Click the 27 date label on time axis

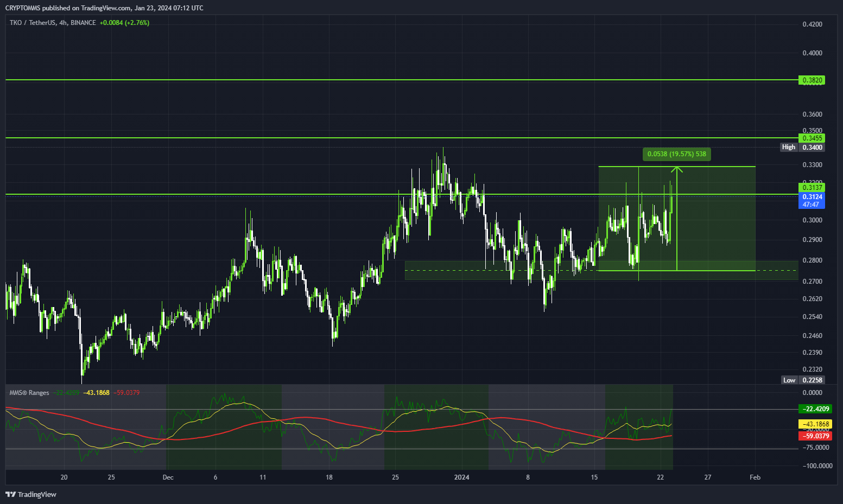[708, 477]
